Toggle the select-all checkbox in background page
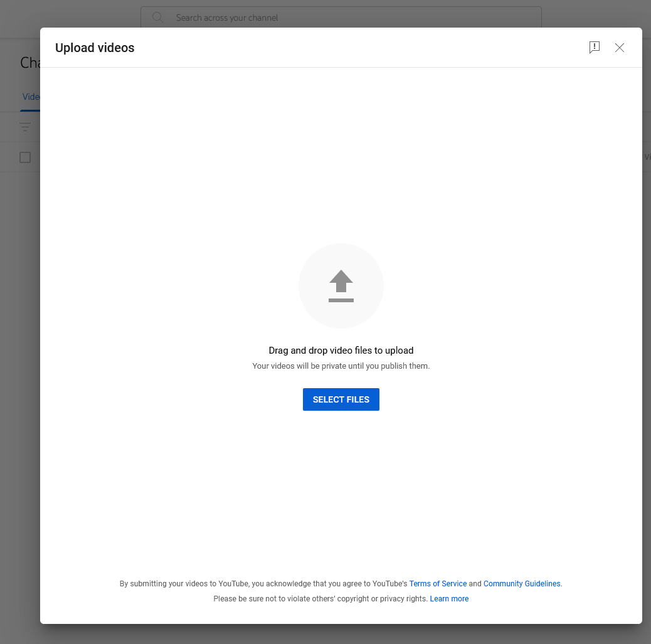This screenshot has height=644, width=651. (25, 157)
